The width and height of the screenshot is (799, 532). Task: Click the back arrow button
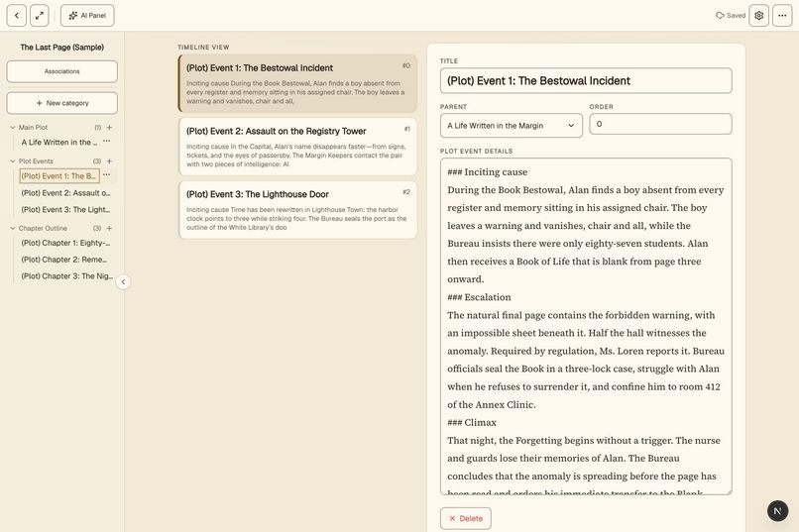click(16, 15)
